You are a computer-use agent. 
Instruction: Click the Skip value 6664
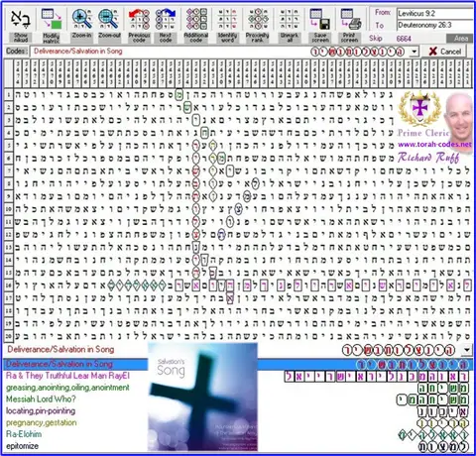(x=404, y=39)
